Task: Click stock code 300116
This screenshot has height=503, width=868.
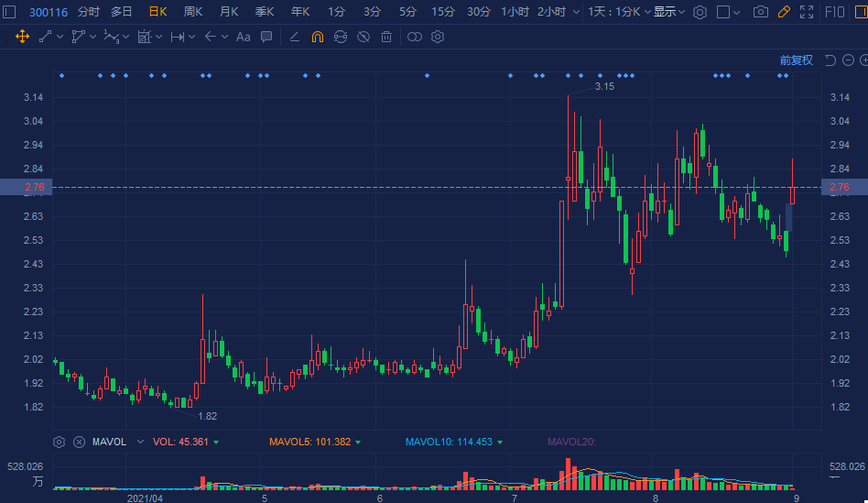Action: [x=49, y=12]
